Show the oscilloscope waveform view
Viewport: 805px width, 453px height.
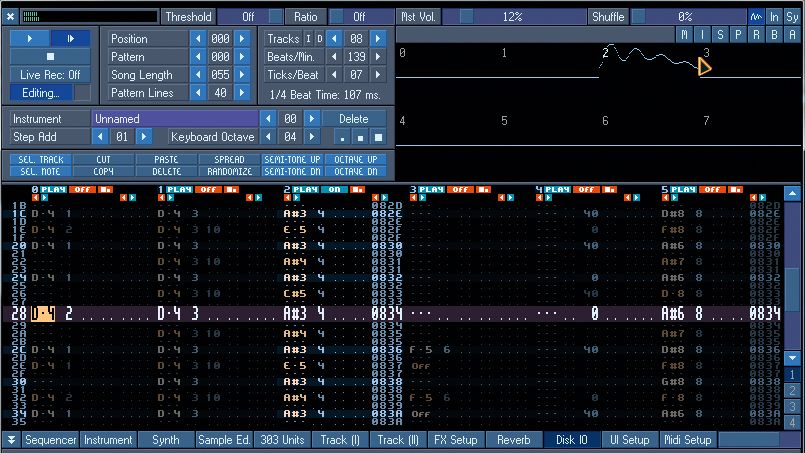click(x=756, y=17)
